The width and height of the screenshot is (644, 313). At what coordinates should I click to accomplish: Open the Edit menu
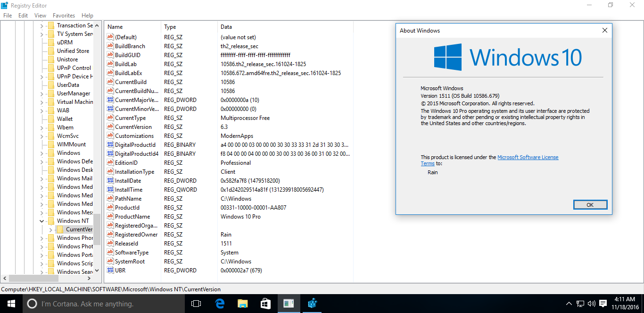pyautogui.click(x=23, y=16)
